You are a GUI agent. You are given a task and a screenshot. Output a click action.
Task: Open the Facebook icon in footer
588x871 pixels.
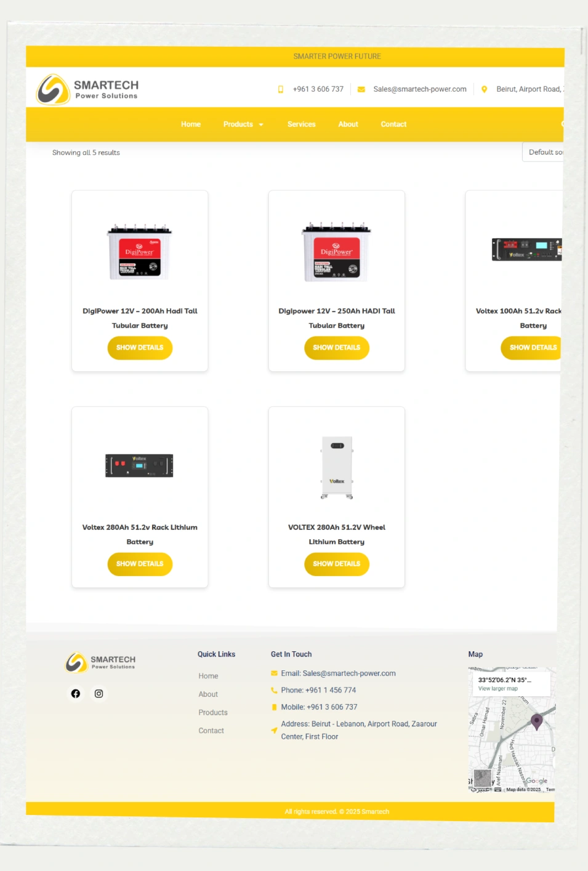76,694
